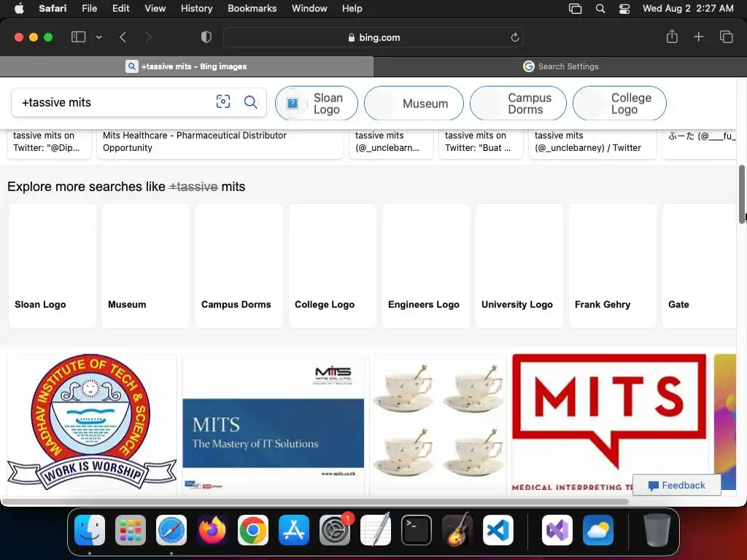This screenshot has width=747, height=560.
Task: Open the Apple menu
Action: [x=19, y=9]
